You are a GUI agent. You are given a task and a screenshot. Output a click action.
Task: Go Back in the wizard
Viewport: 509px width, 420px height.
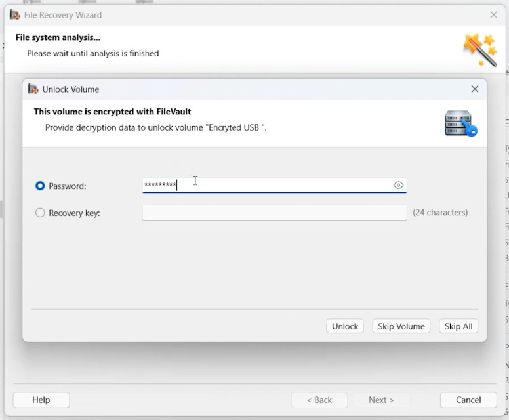coord(319,400)
